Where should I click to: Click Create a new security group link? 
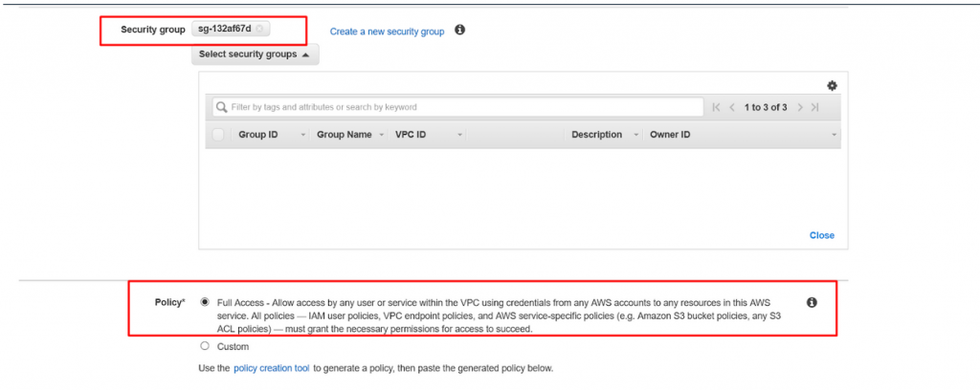pyautogui.click(x=387, y=32)
